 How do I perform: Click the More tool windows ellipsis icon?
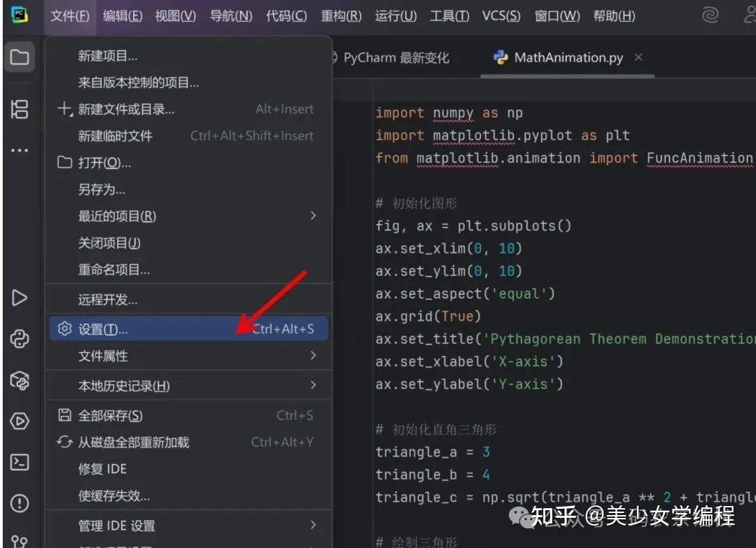tap(20, 150)
